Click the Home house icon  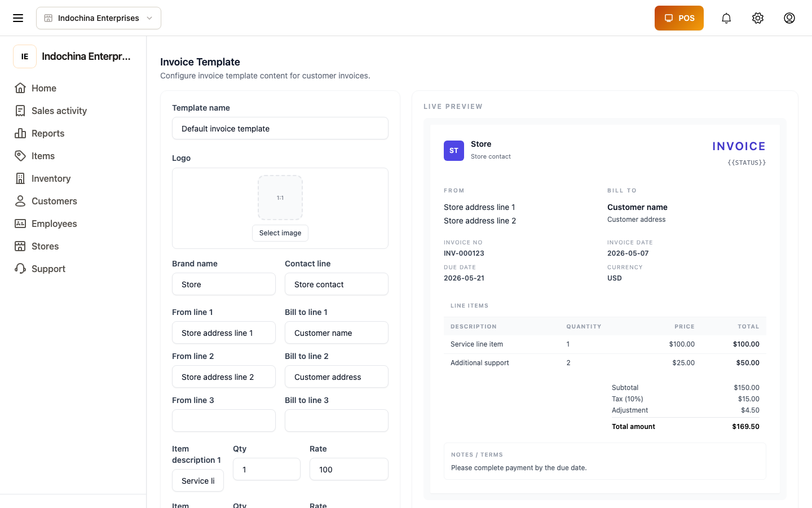coord(20,88)
